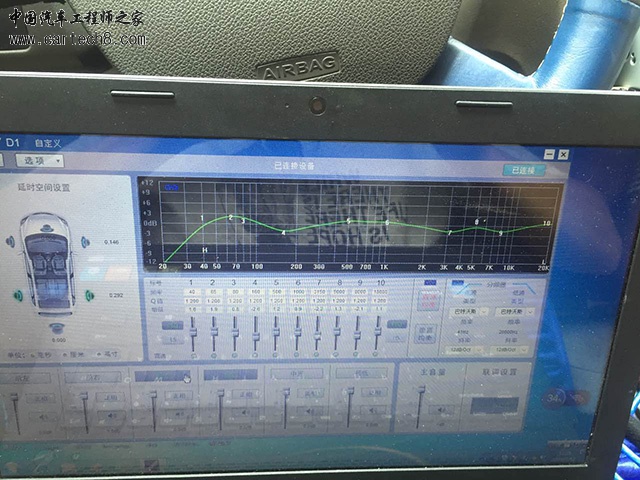Click the phase button in the 中置 channel
The width and height of the screenshot is (640, 480).
point(309,393)
